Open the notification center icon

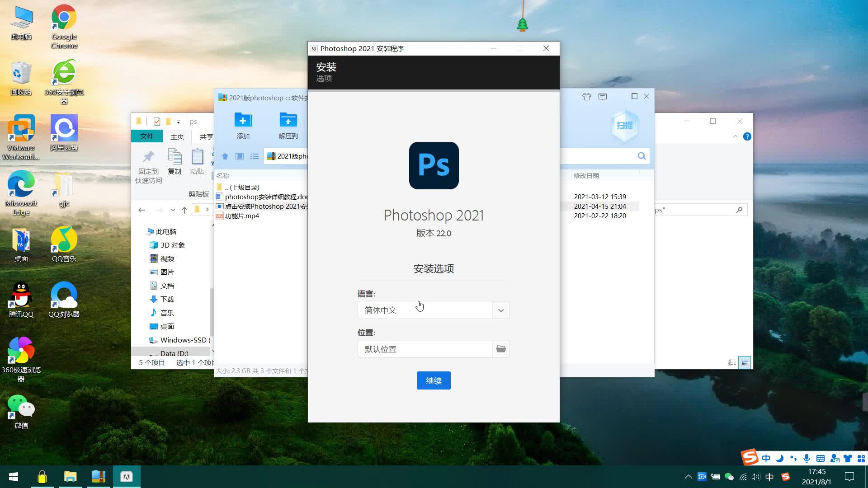coord(849,477)
